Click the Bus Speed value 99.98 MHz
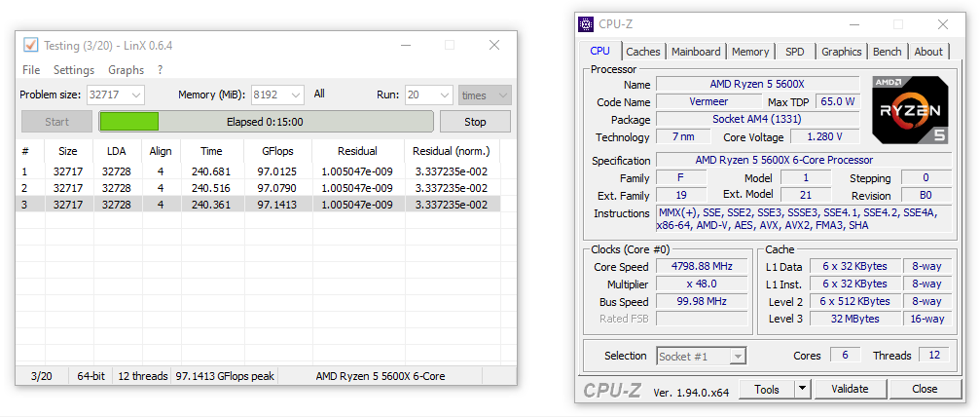Image resolution: width=980 pixels, height=417 pixels. (702, 301)
